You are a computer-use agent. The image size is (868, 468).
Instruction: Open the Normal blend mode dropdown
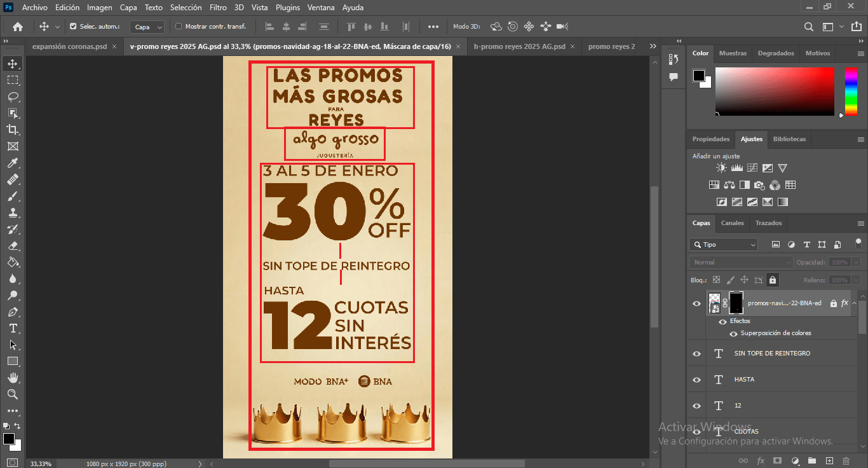[x=741, y=262]
